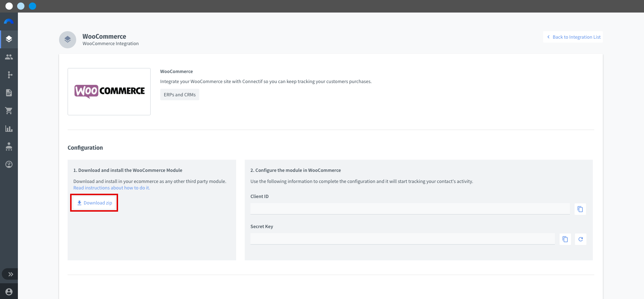
Task: Open the Contacts people icon in sidebar
Action: (9, 57)
